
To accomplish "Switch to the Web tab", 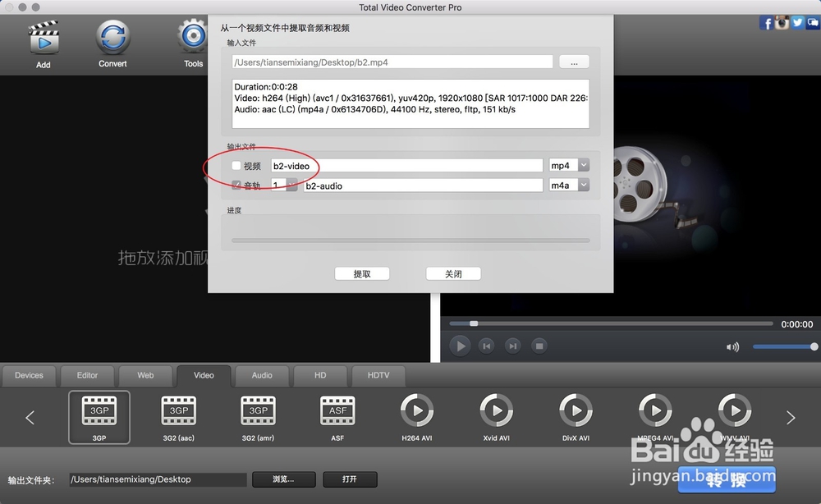I will 145,375.
